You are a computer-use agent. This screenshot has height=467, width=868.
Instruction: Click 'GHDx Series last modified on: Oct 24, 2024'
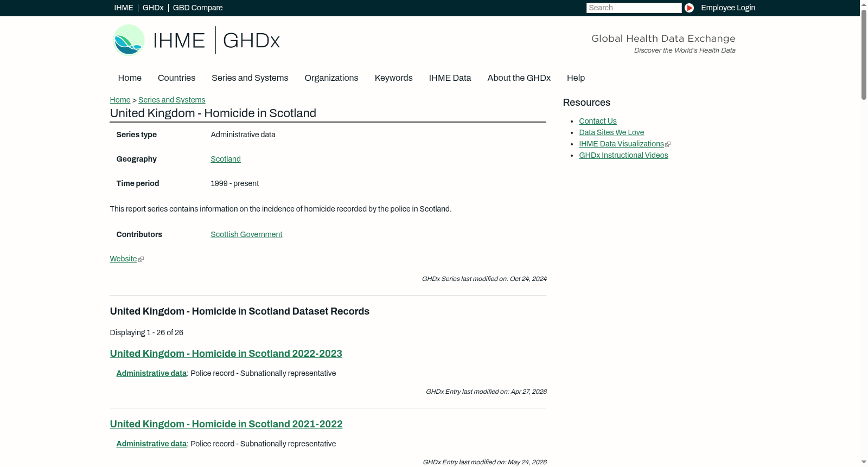[x=484, y=279]
